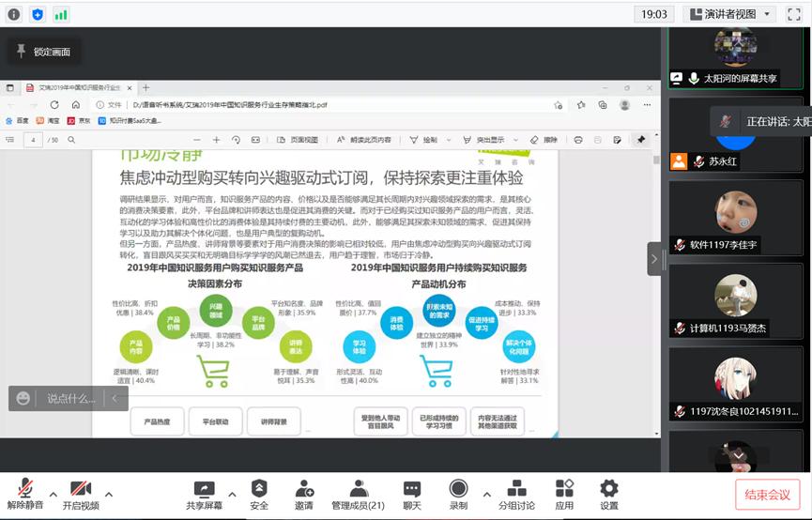
Task: Click the 说点什么 chat input field
Action: (71, 398)
